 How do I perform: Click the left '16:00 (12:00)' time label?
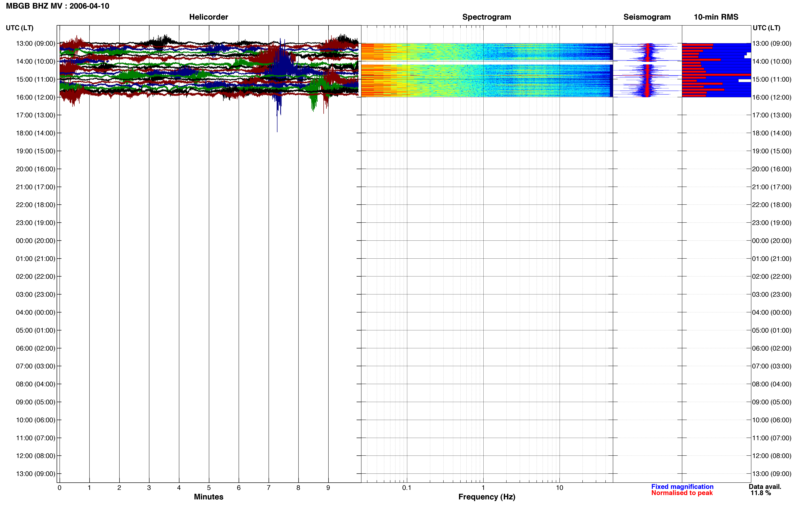35,97
